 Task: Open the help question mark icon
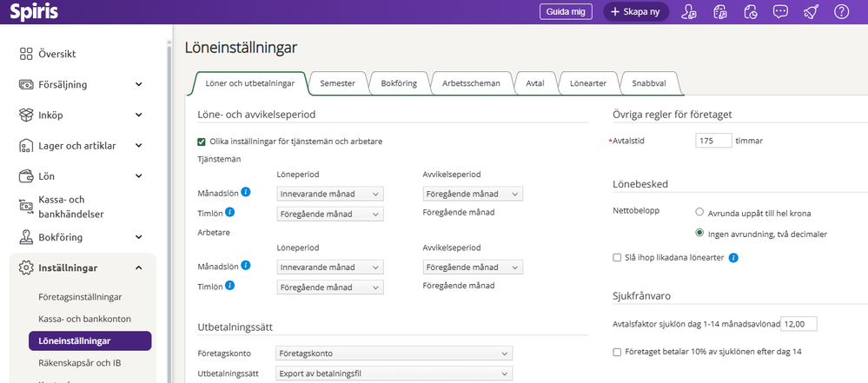click(x=841, y=11)
